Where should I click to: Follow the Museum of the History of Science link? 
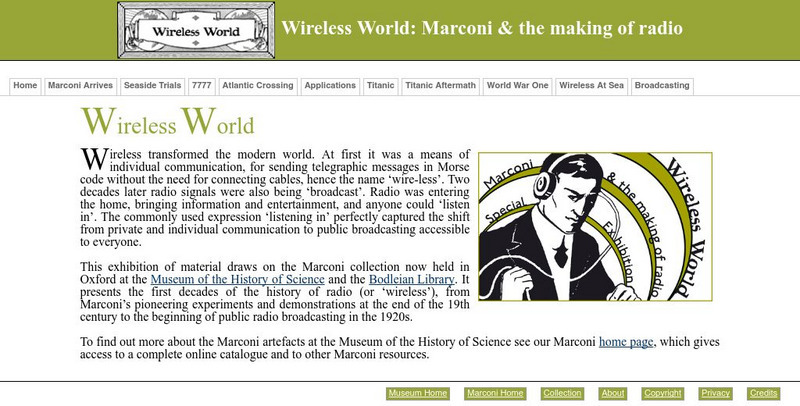point(237,280)
